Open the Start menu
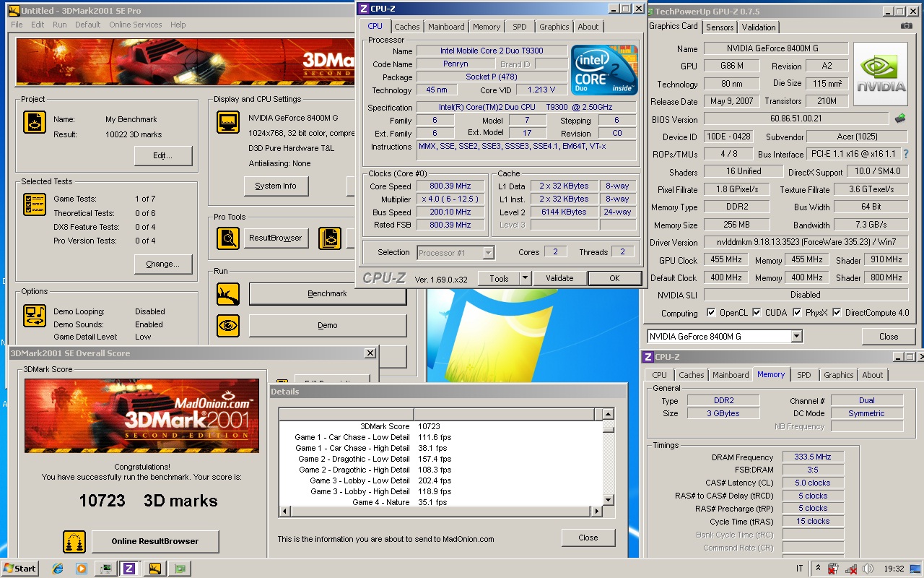Viewport: 924px width, 578px height. [x=20, y=569]
